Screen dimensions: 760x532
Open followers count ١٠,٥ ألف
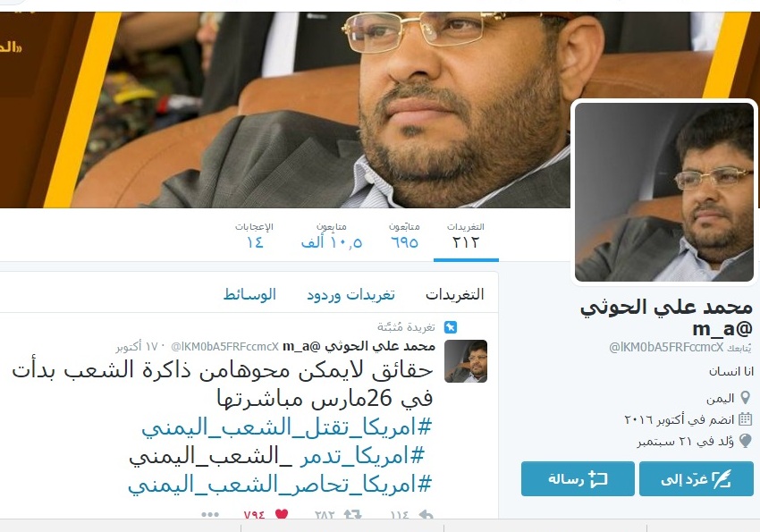(332, 235)
